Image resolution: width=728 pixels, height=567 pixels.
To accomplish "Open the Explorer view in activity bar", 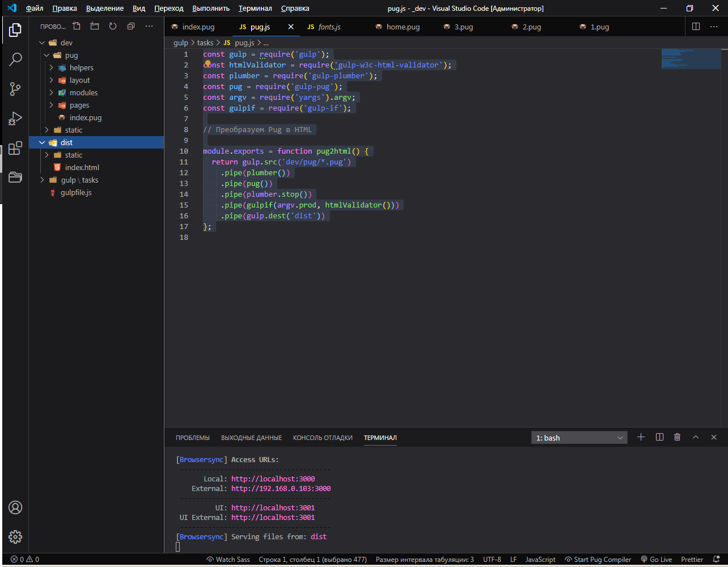I will point(15,29).
